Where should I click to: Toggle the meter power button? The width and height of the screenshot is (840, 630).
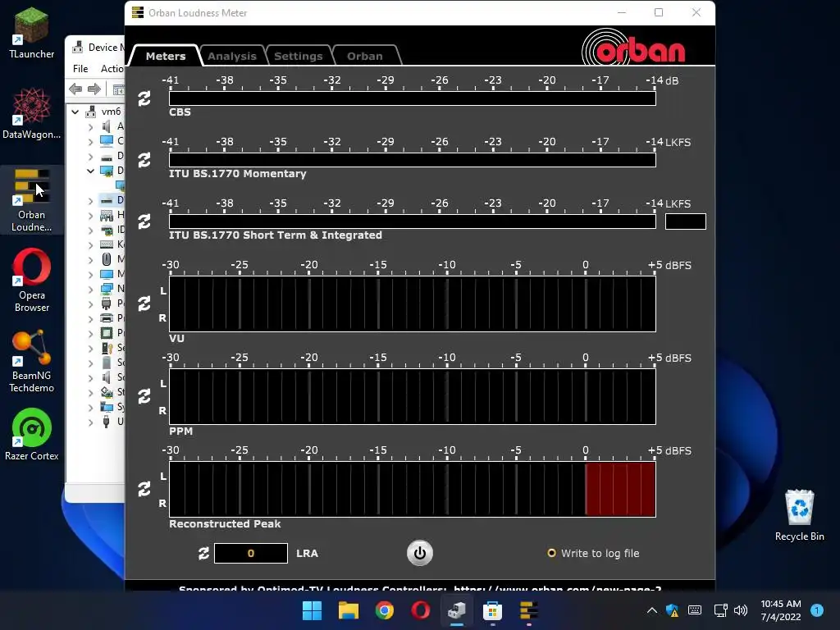pyautogui.click(x=419, y=553)
